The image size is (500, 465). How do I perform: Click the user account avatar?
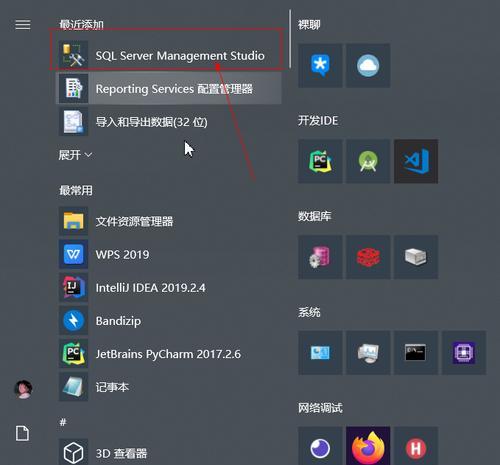(23, 389)
